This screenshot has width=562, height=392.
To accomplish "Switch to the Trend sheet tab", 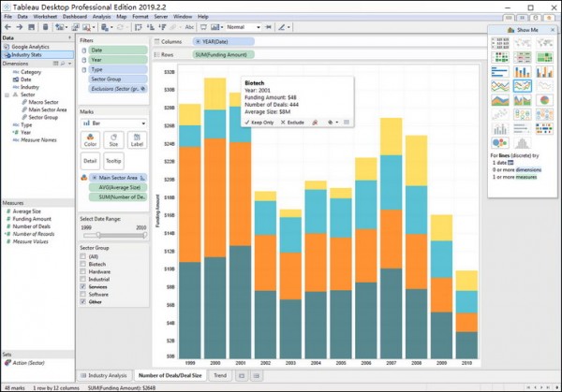I will 220,375.
